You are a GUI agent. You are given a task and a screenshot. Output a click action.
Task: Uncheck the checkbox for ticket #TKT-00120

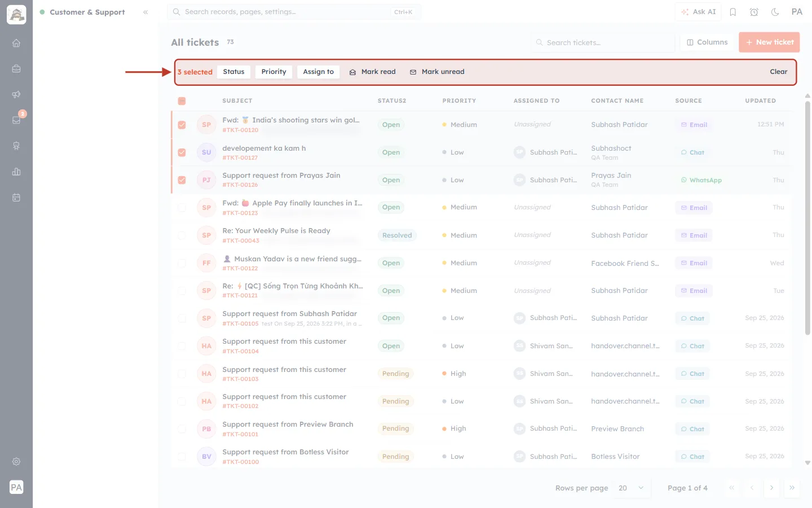182,125
